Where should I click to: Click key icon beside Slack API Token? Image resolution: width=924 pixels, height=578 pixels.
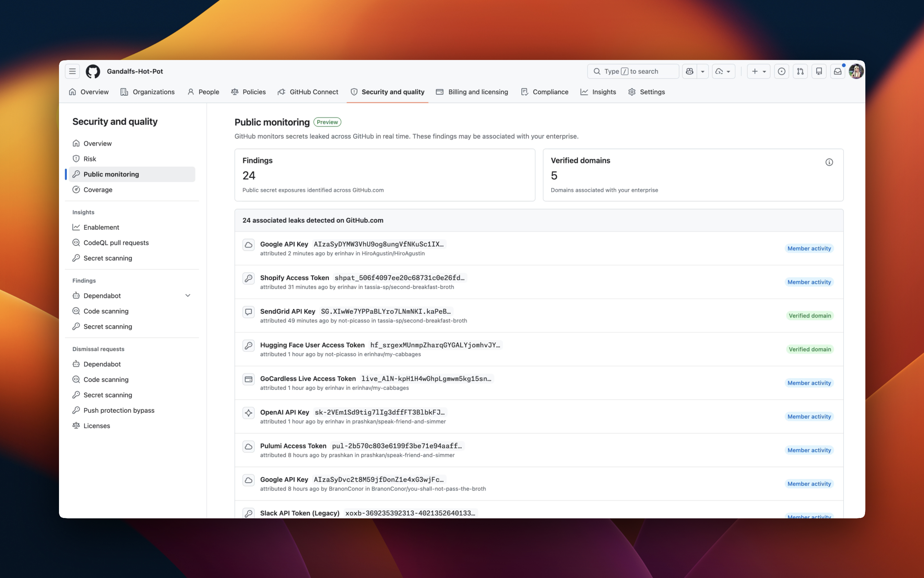point(249,514)
